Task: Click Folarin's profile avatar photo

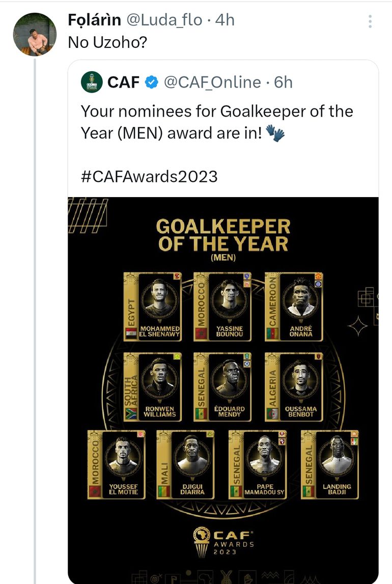Action: click(35, 34)
